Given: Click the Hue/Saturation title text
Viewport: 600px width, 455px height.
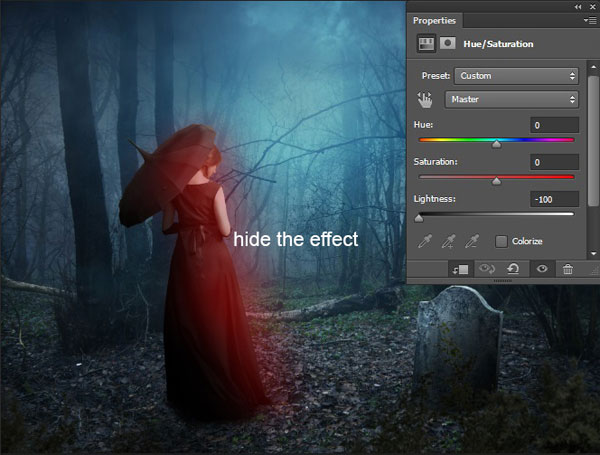Looking at the screenshot, I should (498, 44).
